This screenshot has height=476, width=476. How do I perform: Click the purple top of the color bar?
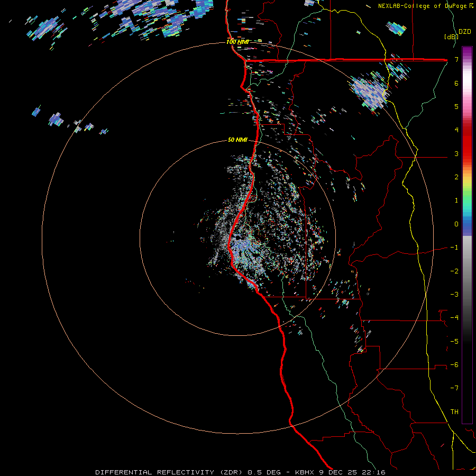467,52
